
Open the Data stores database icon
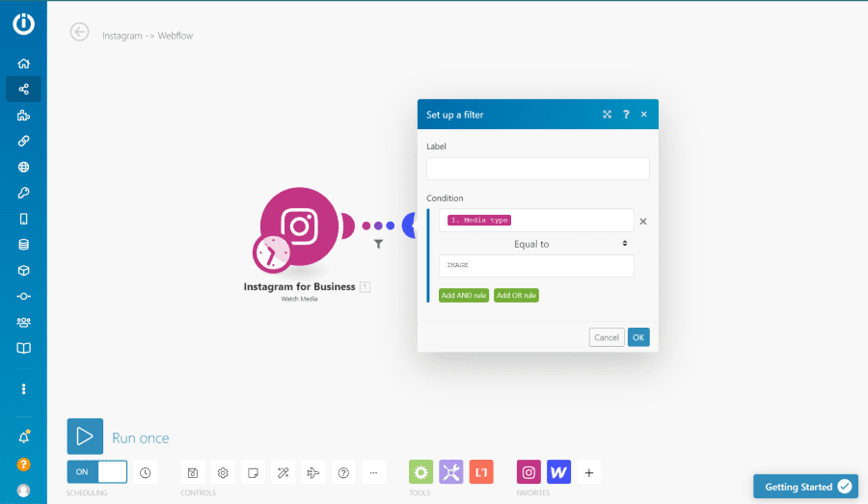pos(23,245)
